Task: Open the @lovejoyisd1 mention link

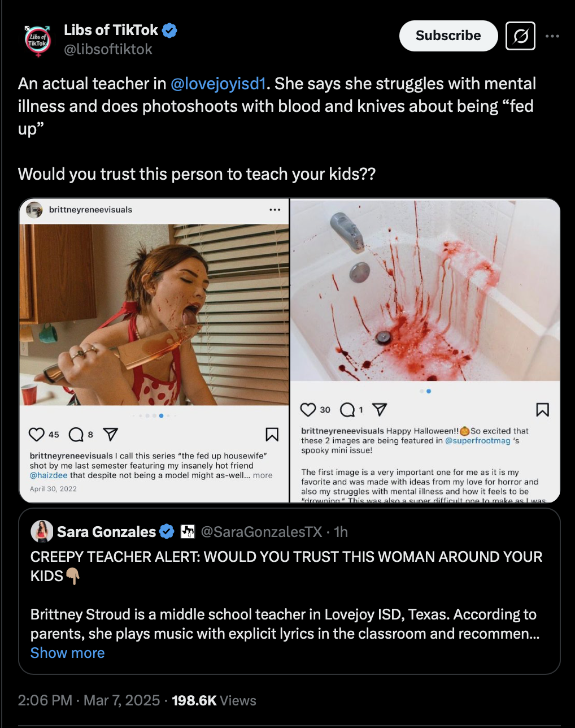Action: click(x=218, y=84)
